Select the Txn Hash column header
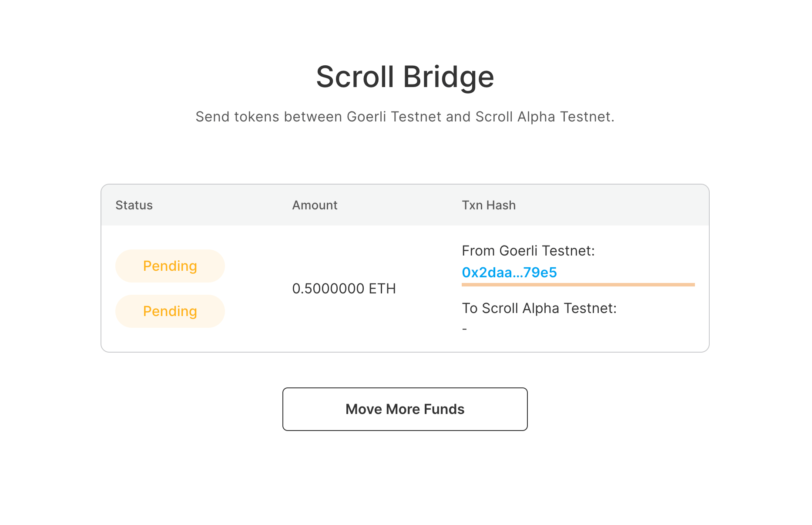 (489, 205)
